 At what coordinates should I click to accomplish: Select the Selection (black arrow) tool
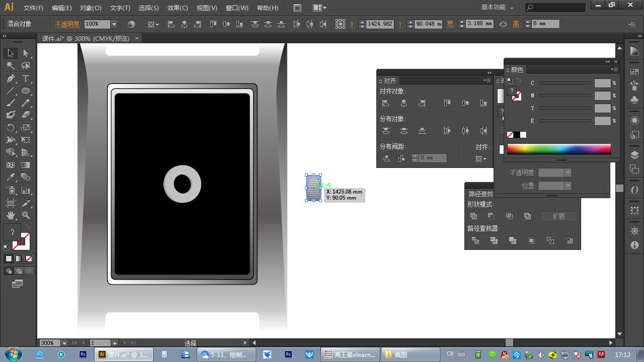[x=11, y=53]
